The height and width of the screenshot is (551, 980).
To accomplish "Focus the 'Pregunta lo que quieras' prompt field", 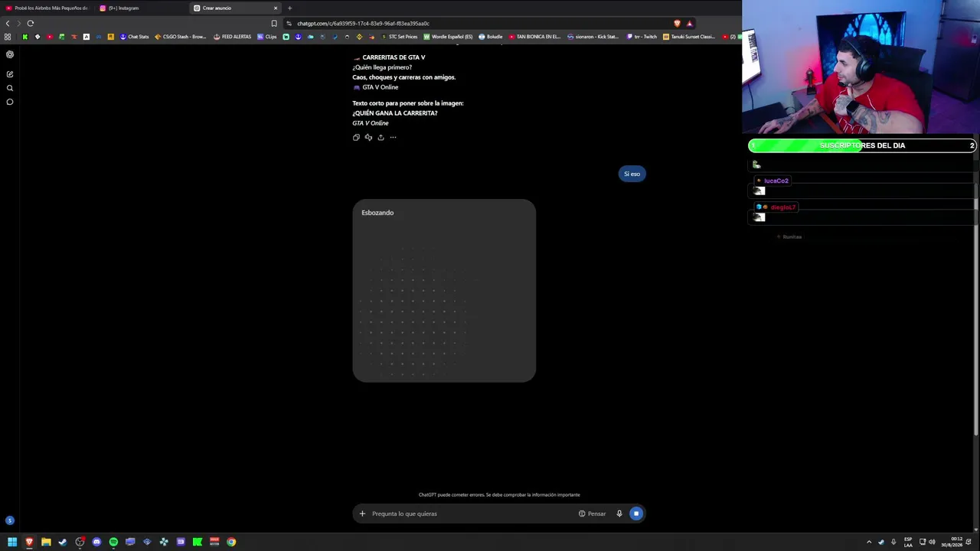I will tap(471, 514).
